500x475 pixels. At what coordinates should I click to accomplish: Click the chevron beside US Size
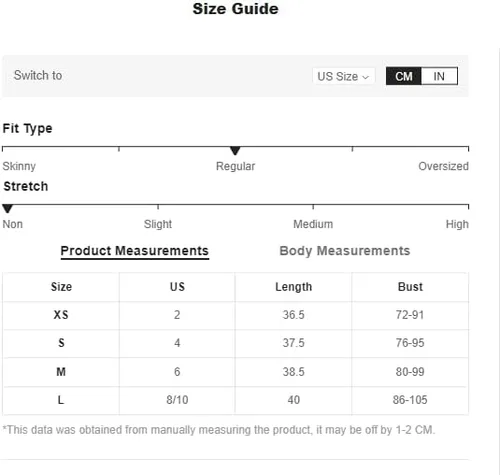click(x=366, y=77)
